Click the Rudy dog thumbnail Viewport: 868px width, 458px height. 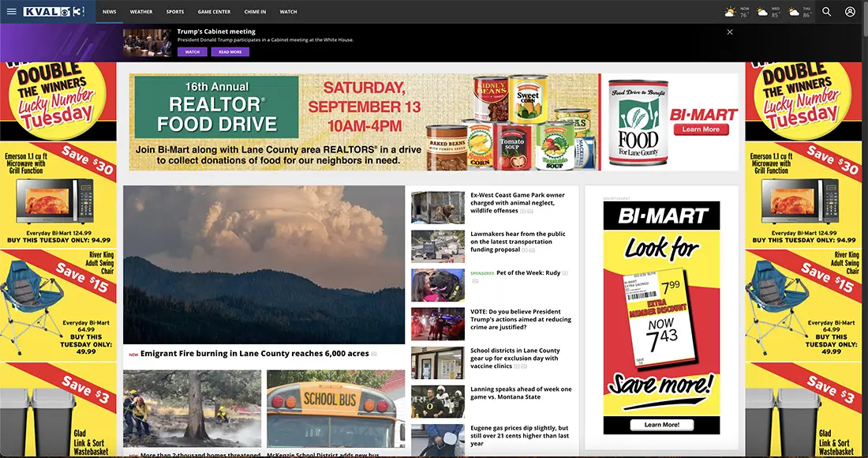click(438, 285)
